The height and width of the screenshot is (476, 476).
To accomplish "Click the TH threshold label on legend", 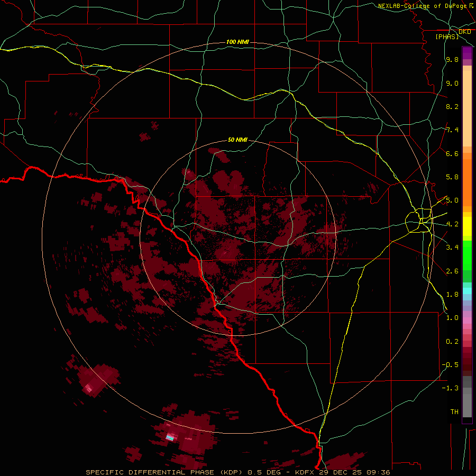I will coord(454,412).
